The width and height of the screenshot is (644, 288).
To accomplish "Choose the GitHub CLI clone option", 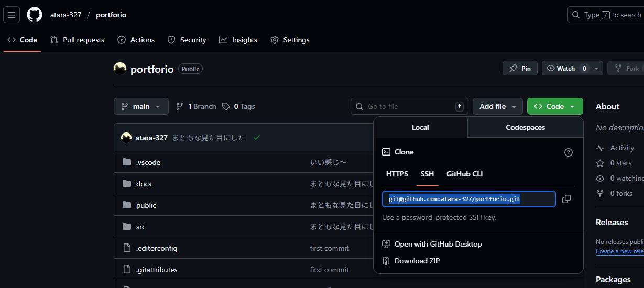I will [x=465, y=174].
